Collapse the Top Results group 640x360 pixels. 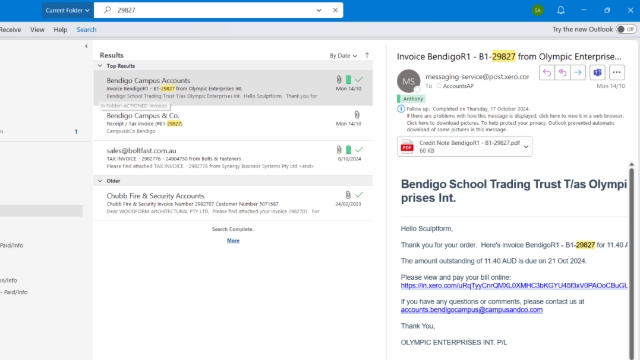[100, 66]
